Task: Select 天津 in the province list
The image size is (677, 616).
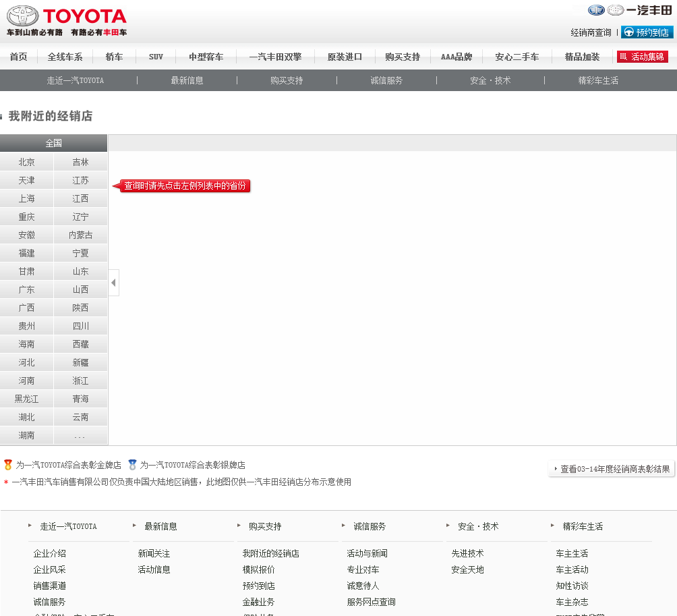Action: tap(26, 180)
